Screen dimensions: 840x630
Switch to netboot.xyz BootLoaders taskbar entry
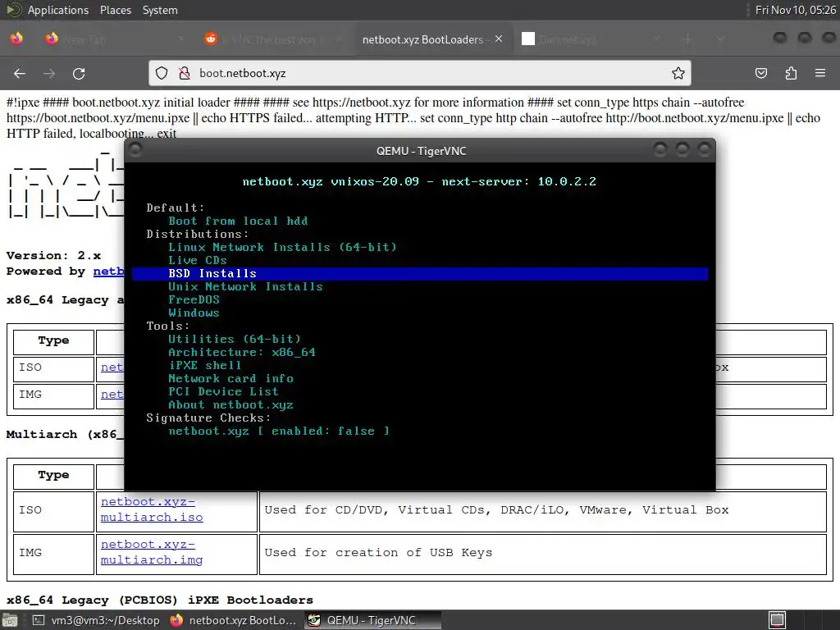[234, 620]
